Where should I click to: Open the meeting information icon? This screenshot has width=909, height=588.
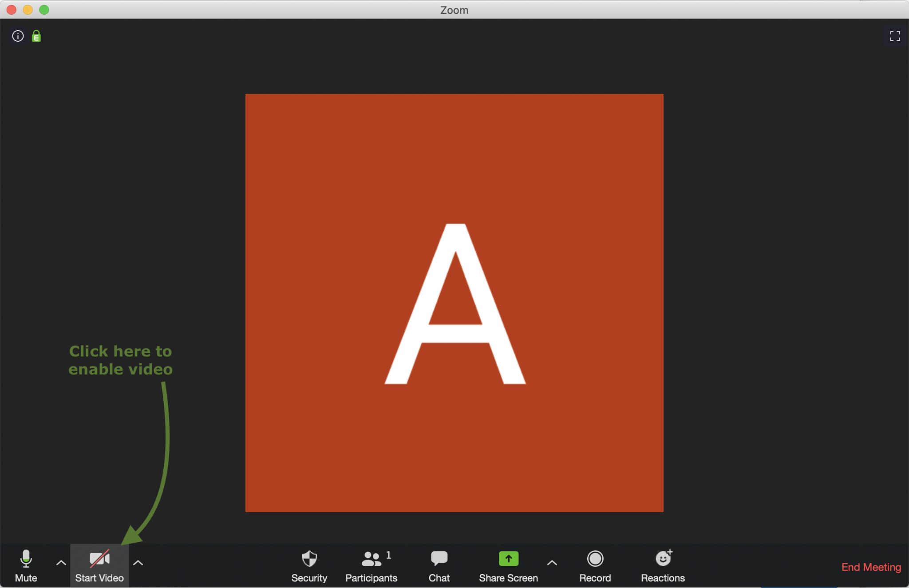(x=18, y=36)
